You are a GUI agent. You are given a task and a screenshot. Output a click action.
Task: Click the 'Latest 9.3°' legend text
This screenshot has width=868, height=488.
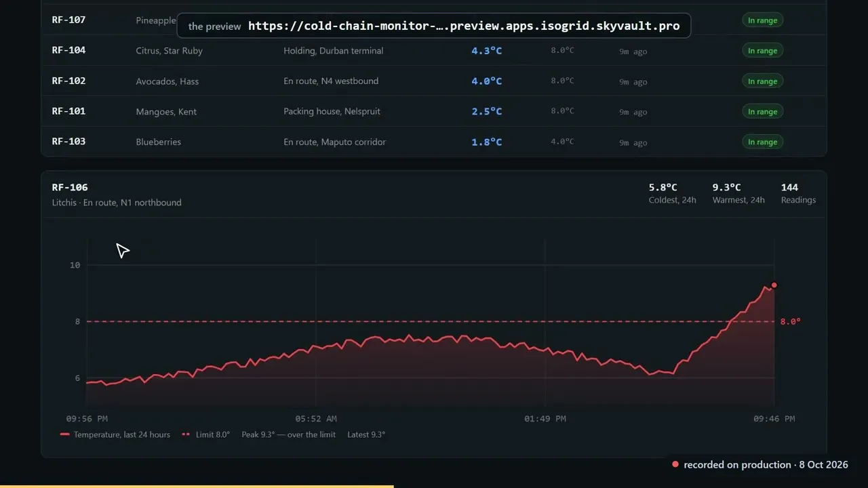(366, 434)
